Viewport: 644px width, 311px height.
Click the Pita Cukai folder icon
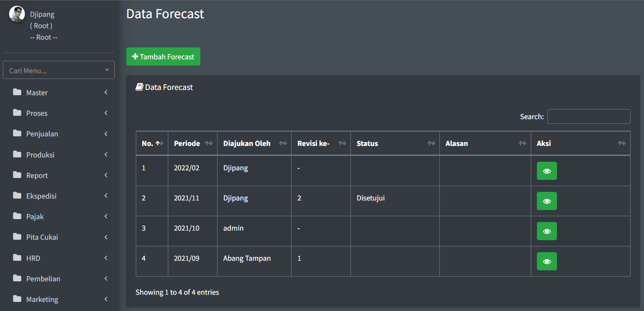[x=17, y=237]
